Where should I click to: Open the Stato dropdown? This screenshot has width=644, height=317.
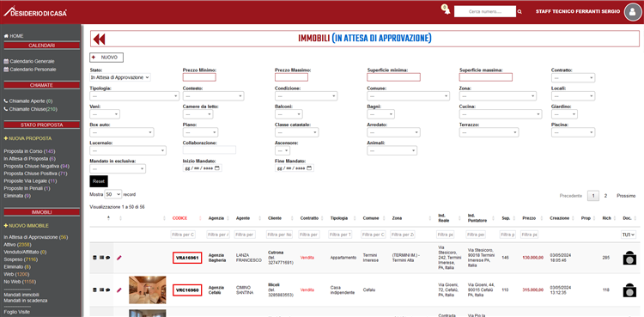120,77
